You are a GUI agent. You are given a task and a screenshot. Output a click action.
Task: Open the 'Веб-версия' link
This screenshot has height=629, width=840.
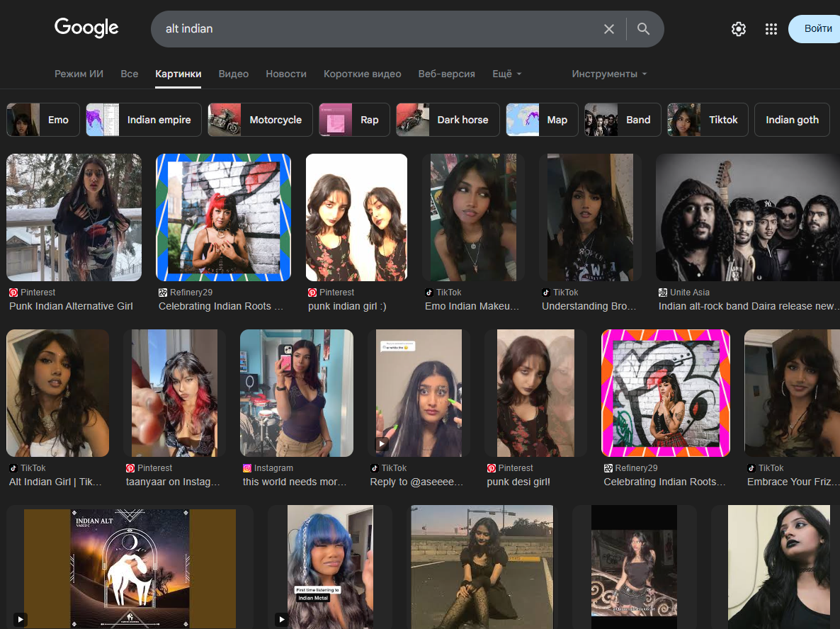[x=447, y=74]
